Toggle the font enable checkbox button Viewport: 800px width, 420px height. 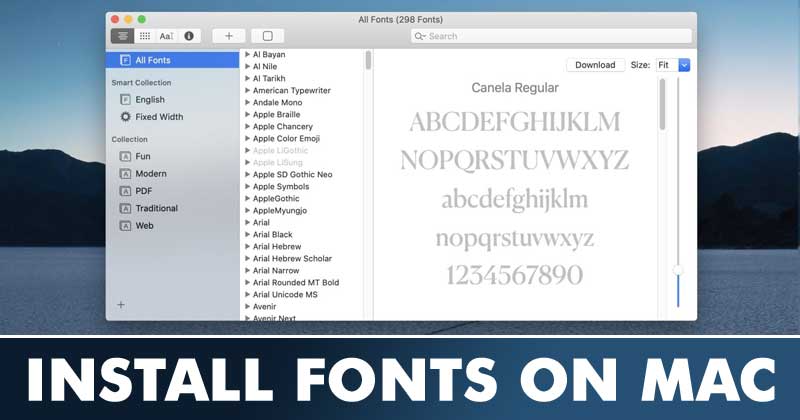pos(268,36)
